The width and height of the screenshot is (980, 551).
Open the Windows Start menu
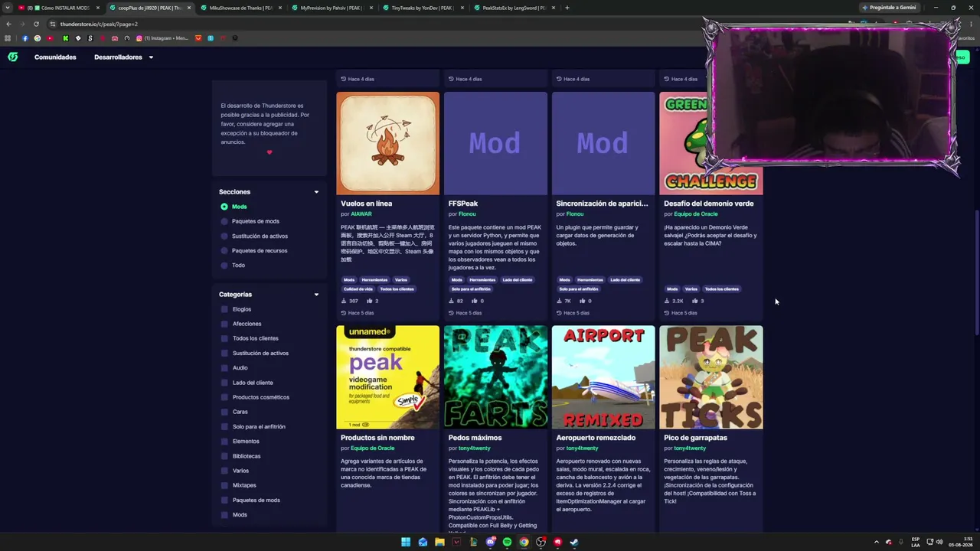(406, 542)
